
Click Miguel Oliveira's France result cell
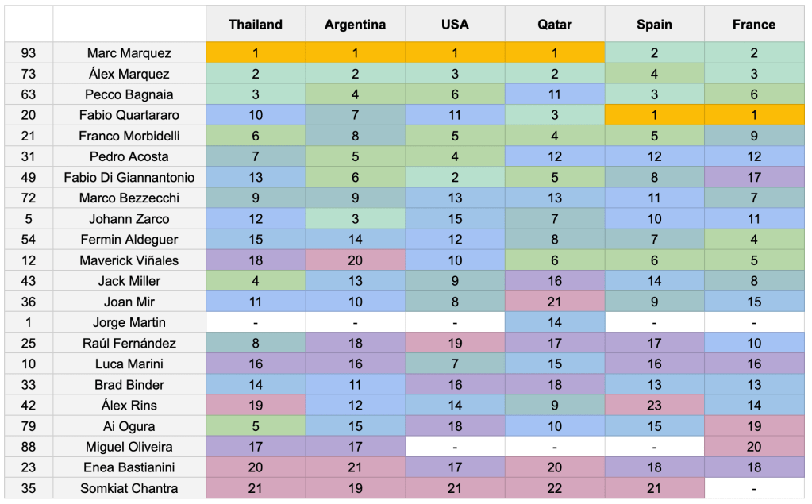click(x=753, y=447)
